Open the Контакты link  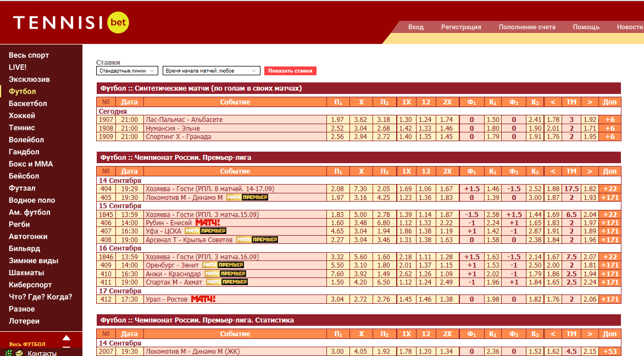click(42, 353)
